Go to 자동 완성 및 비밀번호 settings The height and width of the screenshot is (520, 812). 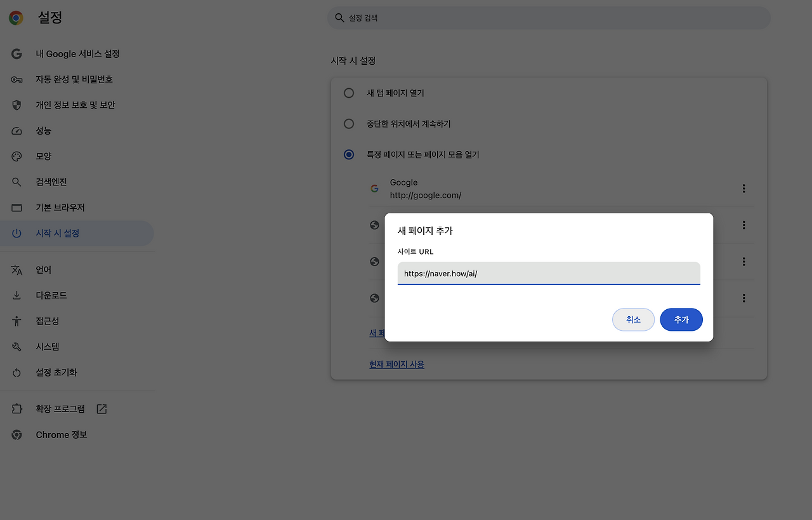coord(77,79)
